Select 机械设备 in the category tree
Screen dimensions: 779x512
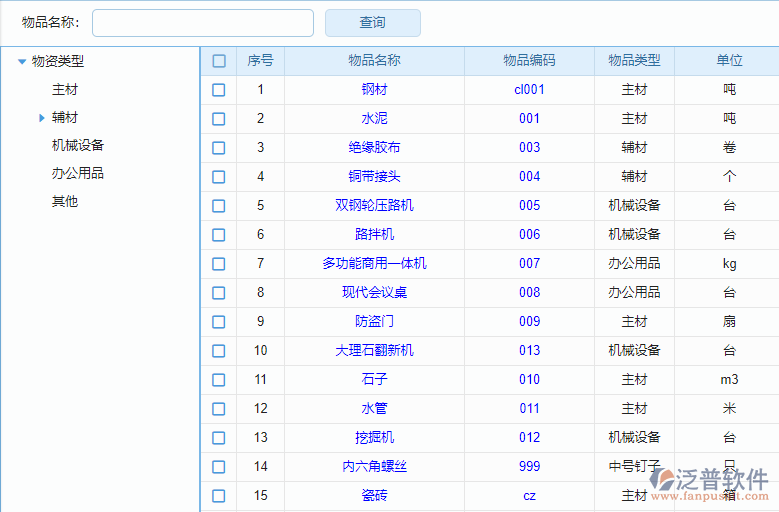tap(78, 146)
